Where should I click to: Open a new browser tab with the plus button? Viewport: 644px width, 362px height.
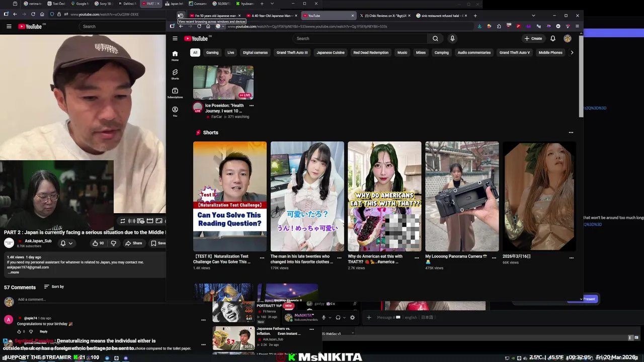click(x=475, y=16)
